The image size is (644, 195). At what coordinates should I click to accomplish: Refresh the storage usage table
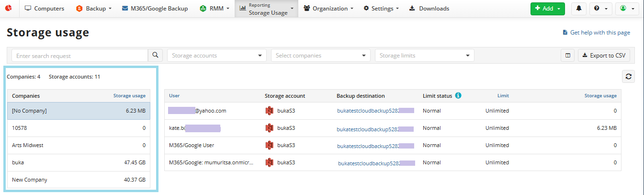click(x=628, y=76)
